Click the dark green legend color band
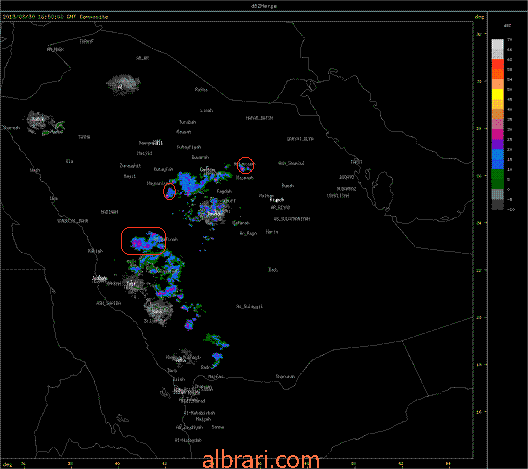 (x=498, y=184)
